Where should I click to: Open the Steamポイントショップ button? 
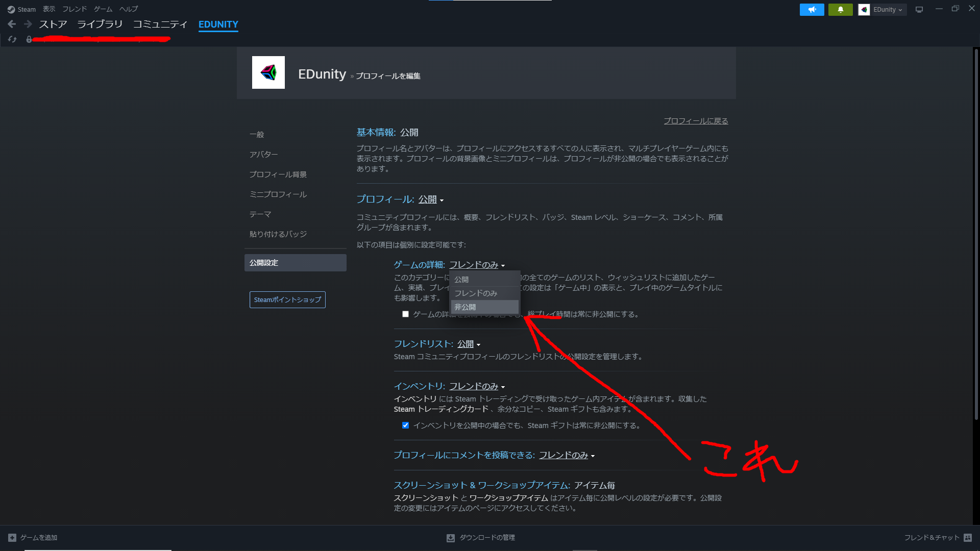click(287, 299)
